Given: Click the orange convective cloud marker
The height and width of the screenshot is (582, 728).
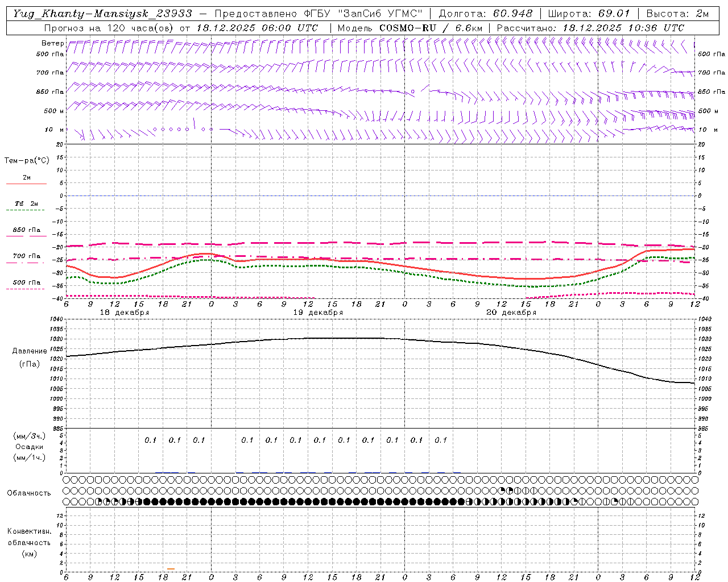Looking at the screenshot, I should coord(171,569).
